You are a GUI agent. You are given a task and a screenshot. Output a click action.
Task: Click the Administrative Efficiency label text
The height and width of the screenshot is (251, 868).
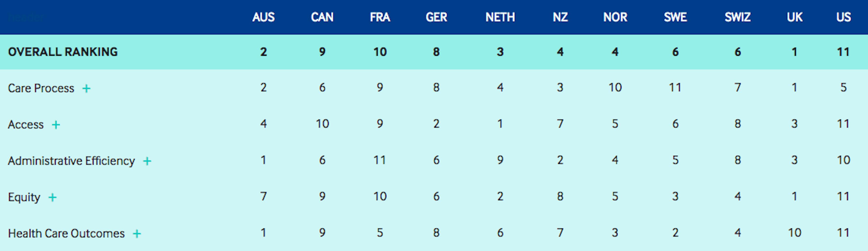pos(71,161)
